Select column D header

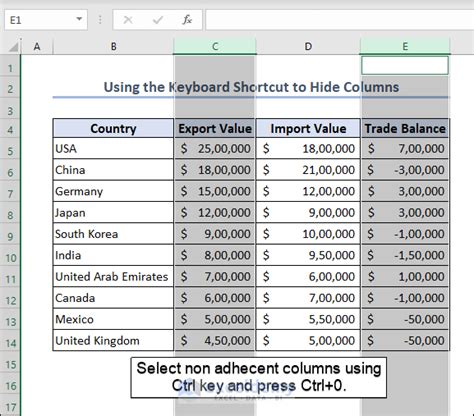308,46
